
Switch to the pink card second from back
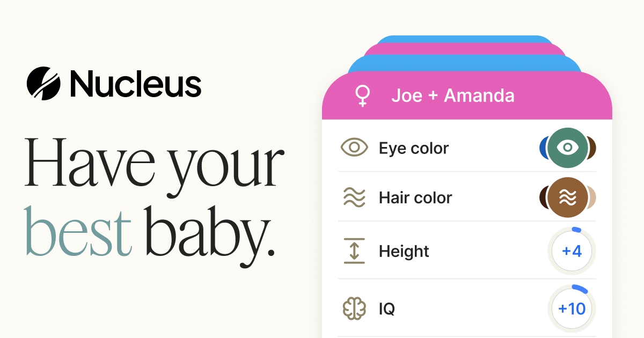tap(465, 49)
